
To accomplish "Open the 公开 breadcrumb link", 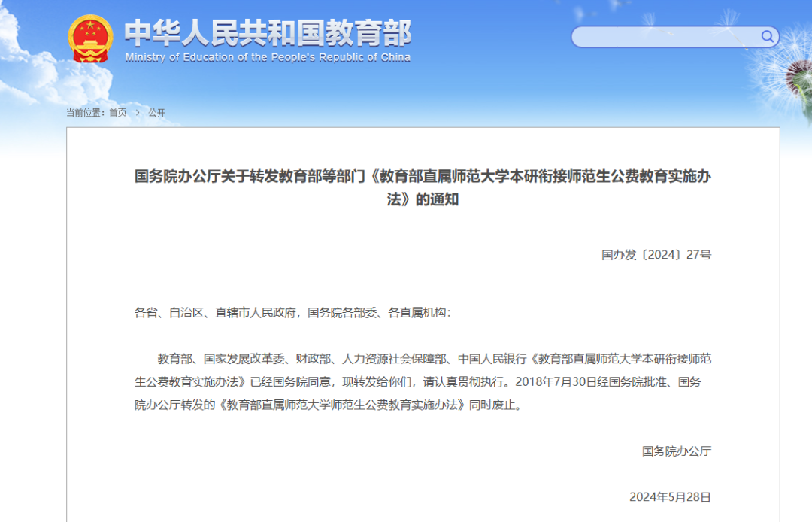I will pos(156,112).
